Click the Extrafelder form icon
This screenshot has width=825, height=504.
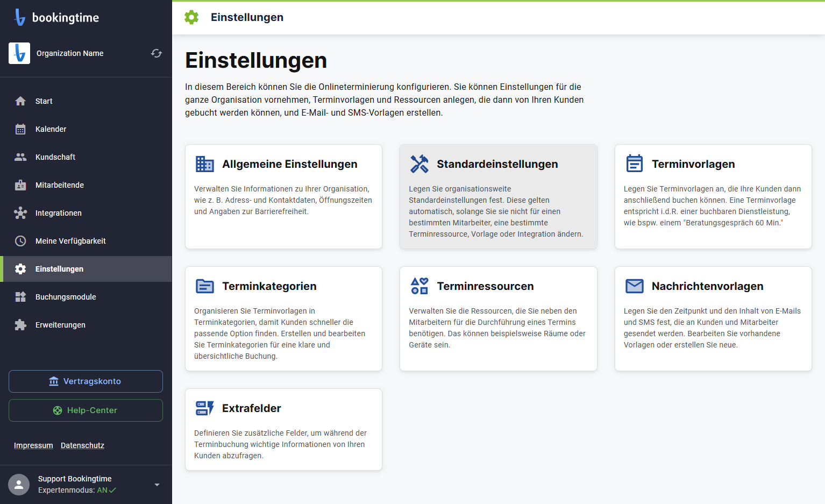(204, 408)
